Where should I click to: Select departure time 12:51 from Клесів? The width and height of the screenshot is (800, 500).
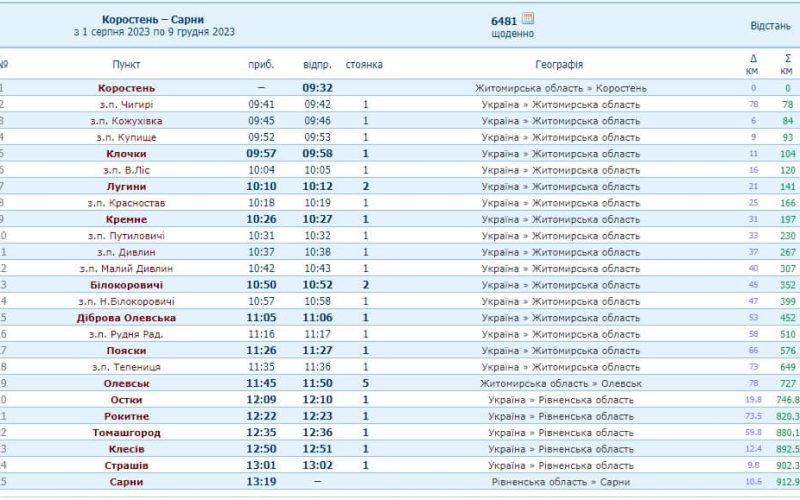[317, 449]
